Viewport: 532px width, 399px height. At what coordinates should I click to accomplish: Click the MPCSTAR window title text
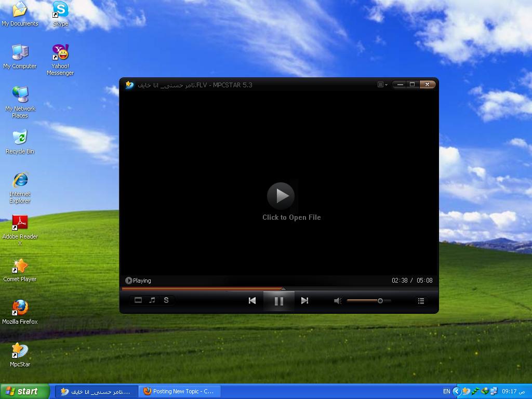(195, 85)
